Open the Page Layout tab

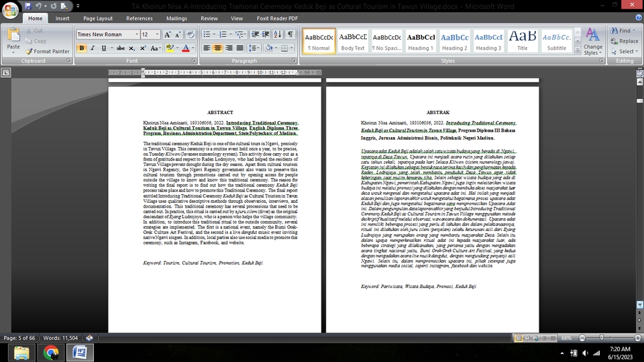point(98,19)
